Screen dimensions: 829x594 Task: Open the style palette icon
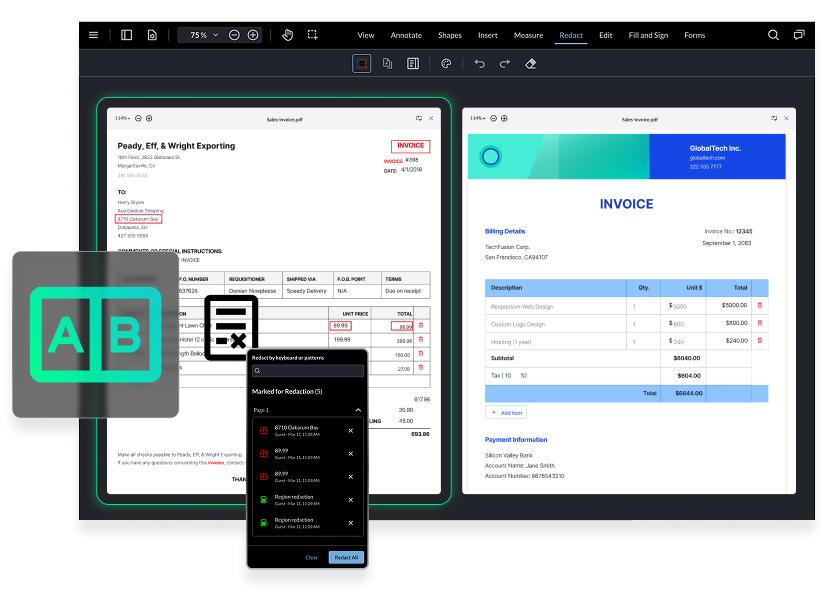(446, 64)
